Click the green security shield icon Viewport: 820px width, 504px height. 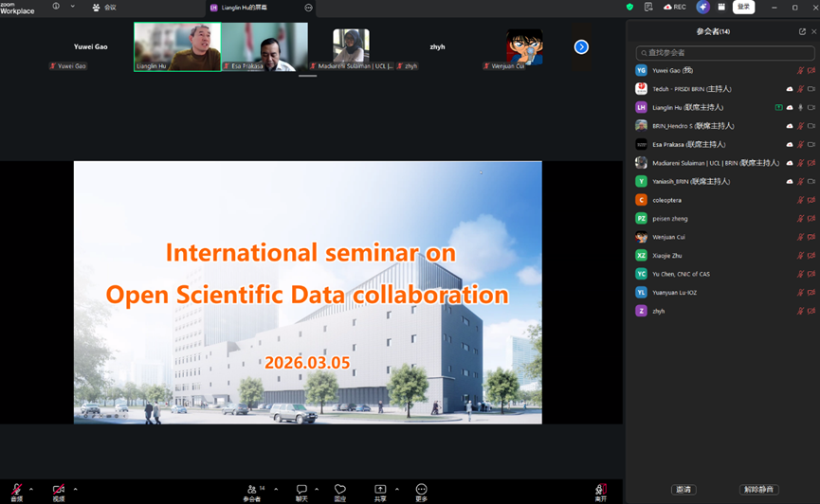[x=629, y=7]
